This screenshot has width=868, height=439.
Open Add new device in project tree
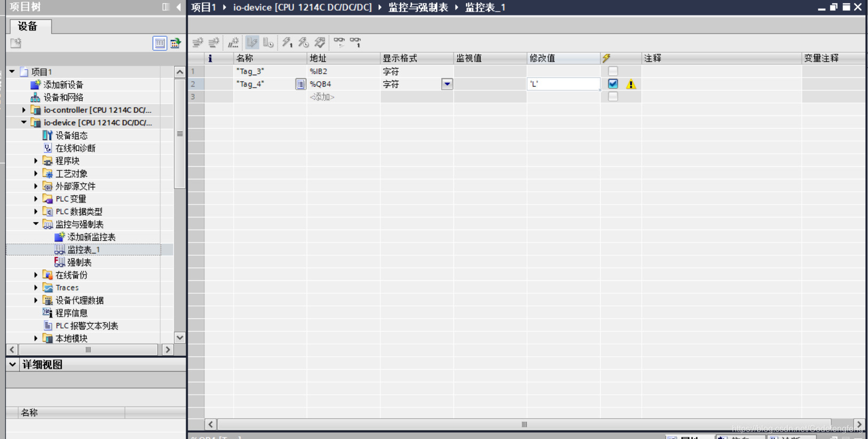(57, 84)
